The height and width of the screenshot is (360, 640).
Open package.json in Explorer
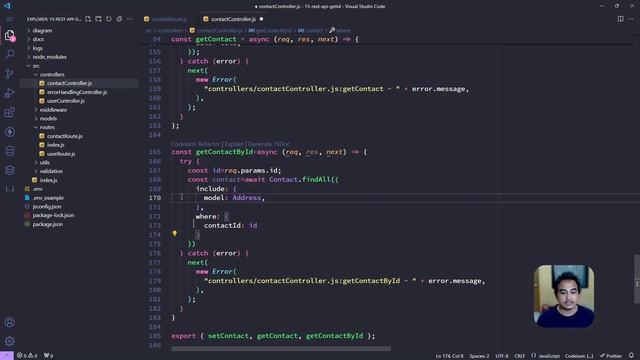[x=48, y=224]
